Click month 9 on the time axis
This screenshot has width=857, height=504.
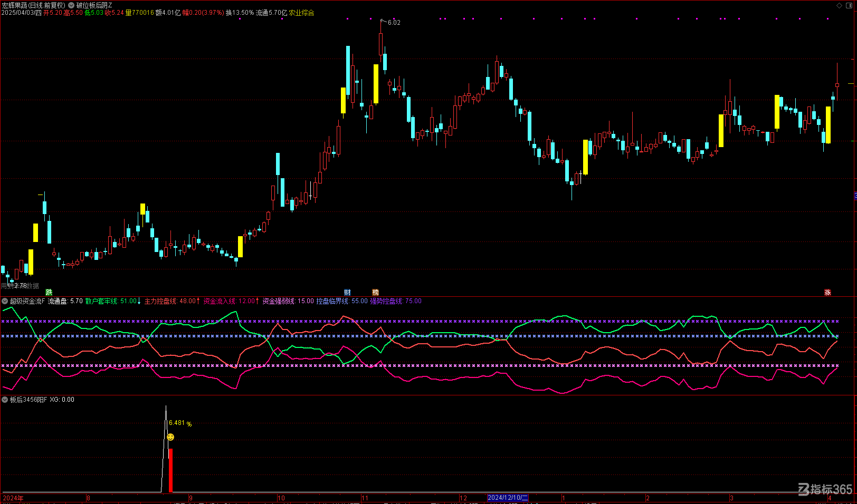[191, 498]
